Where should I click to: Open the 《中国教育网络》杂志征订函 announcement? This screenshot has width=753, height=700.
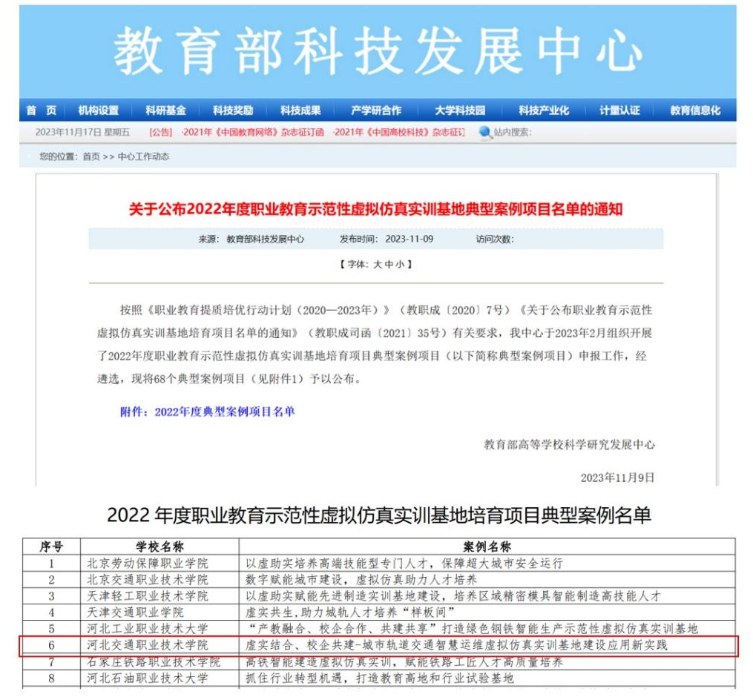[x=254, y=133]
